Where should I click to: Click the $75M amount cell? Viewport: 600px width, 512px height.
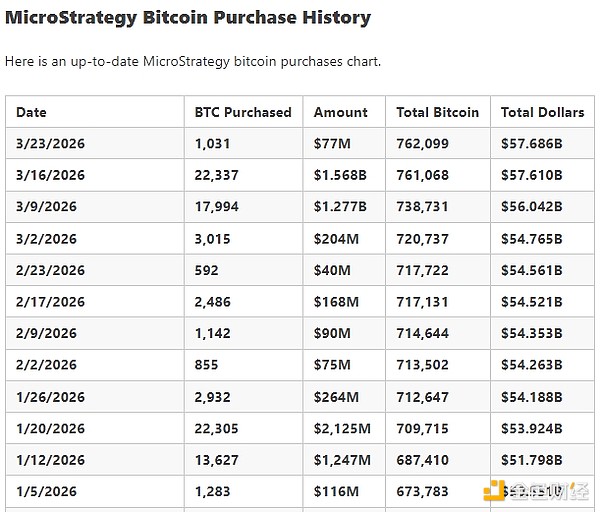point(332,365)
